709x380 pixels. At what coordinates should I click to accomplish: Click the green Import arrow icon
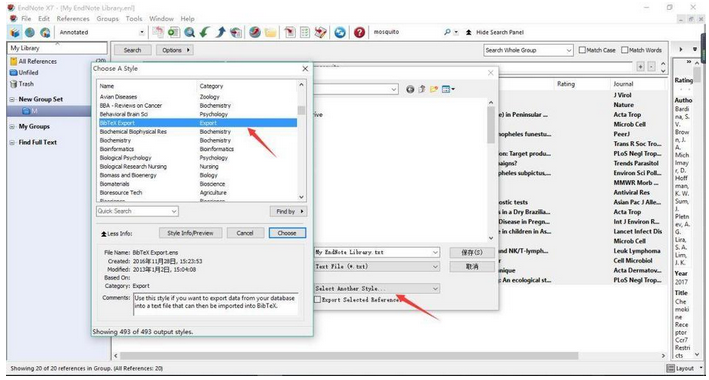pyautogui.click(x=205, y=33)
